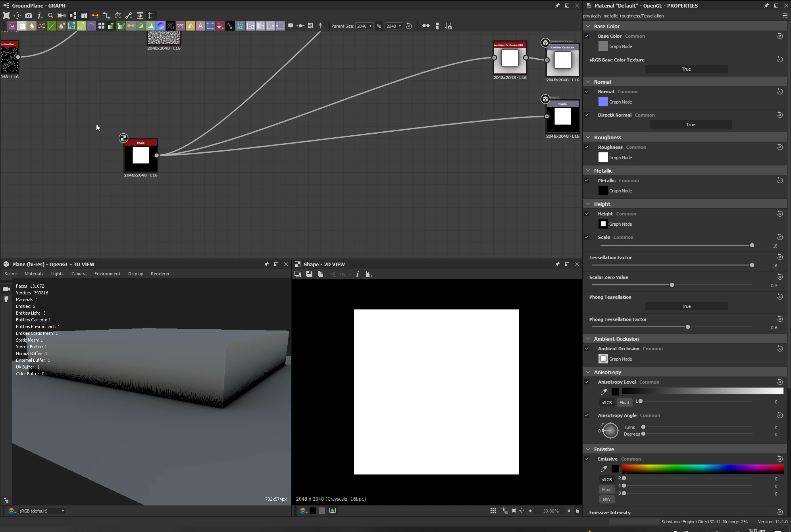Open the Environment menu in 3D view
Image resolution: width=791 pixels, height=532 pixels.
107,274
